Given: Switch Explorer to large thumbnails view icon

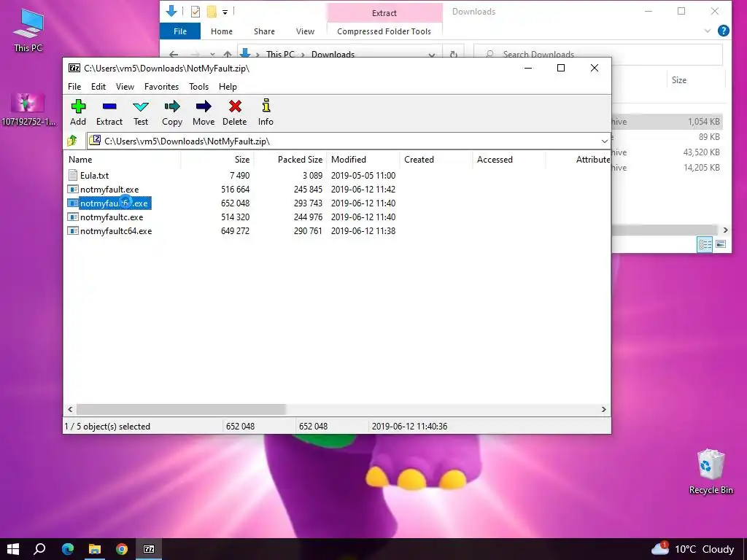Looking at the screenshot, I should point(721,244).
